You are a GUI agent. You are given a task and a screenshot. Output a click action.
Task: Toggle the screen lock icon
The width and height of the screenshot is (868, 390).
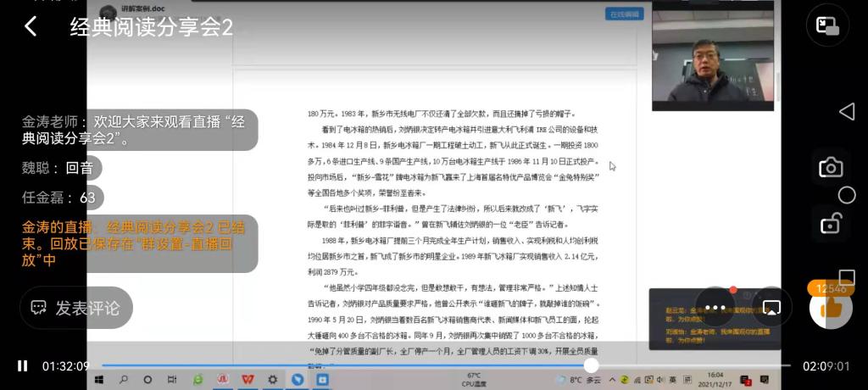tap(830, 224)
